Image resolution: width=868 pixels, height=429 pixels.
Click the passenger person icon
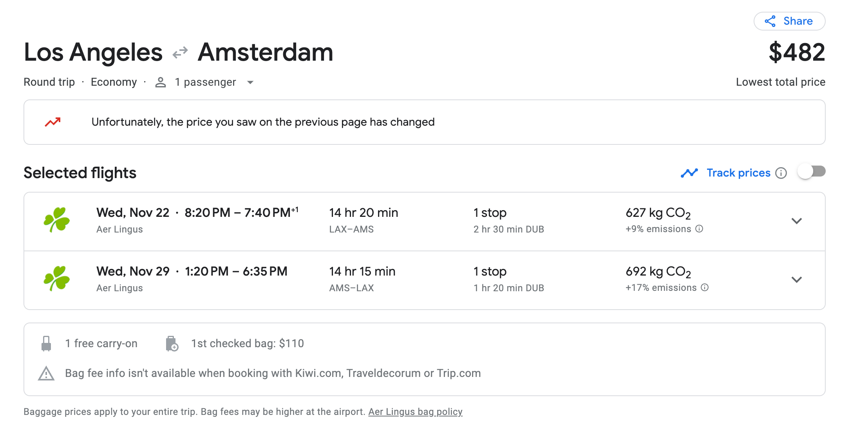(x=161, y=82)
